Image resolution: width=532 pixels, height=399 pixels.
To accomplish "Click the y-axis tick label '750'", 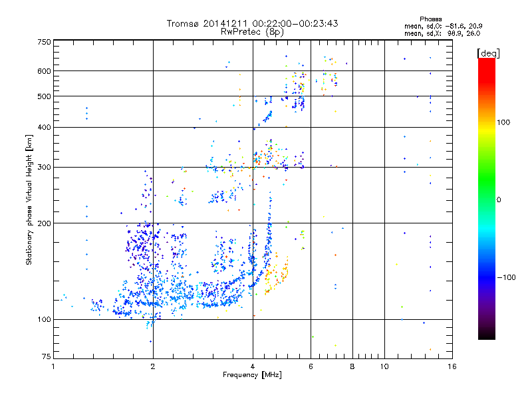I will pyautogui.click(x=45, y=42).
